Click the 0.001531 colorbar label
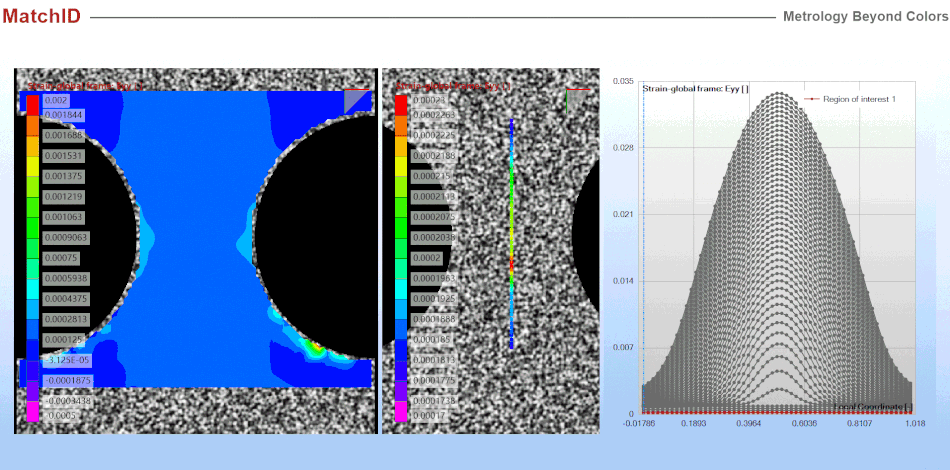 tap(63, 156)
